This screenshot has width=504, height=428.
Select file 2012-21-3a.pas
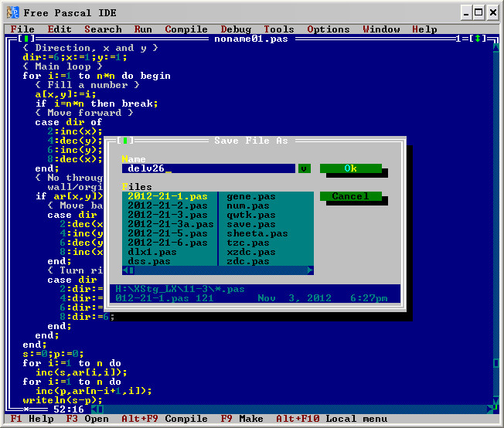pos(171,224)
